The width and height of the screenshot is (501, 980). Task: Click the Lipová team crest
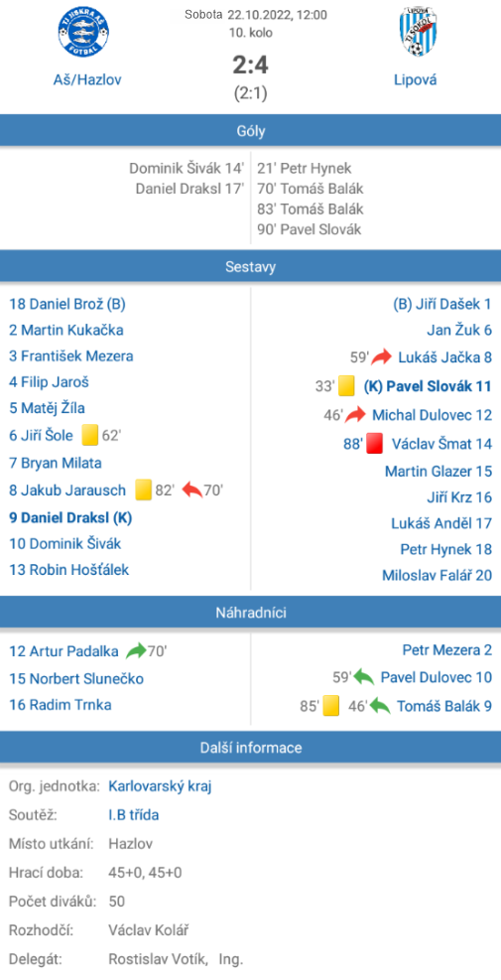click(416, 33)
